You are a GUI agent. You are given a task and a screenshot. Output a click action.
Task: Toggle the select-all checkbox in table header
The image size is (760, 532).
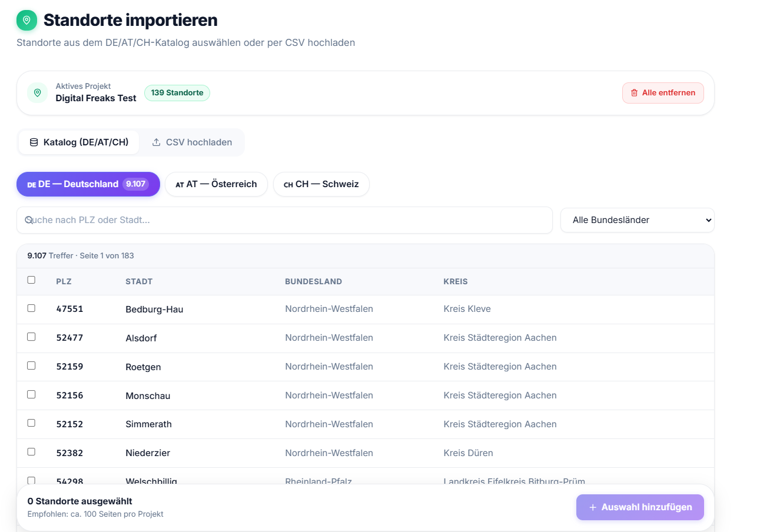pyautogui.click(x=31, y=280)
